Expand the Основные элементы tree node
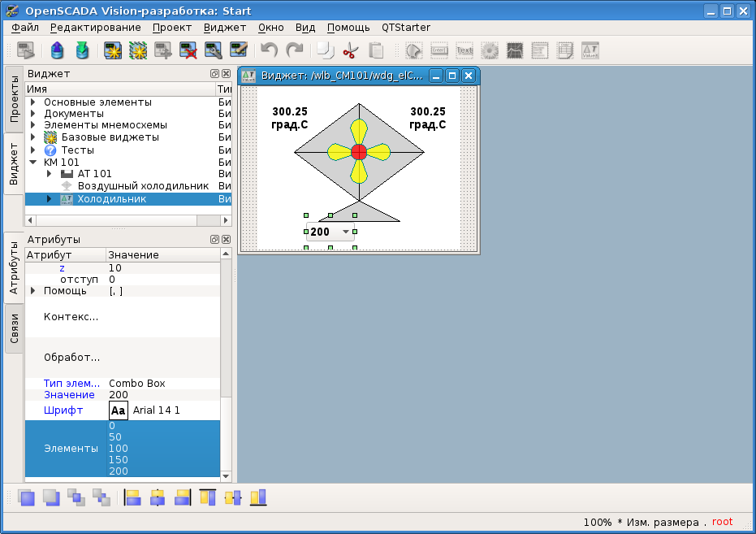The image size is (756, 534). point(32,102)
